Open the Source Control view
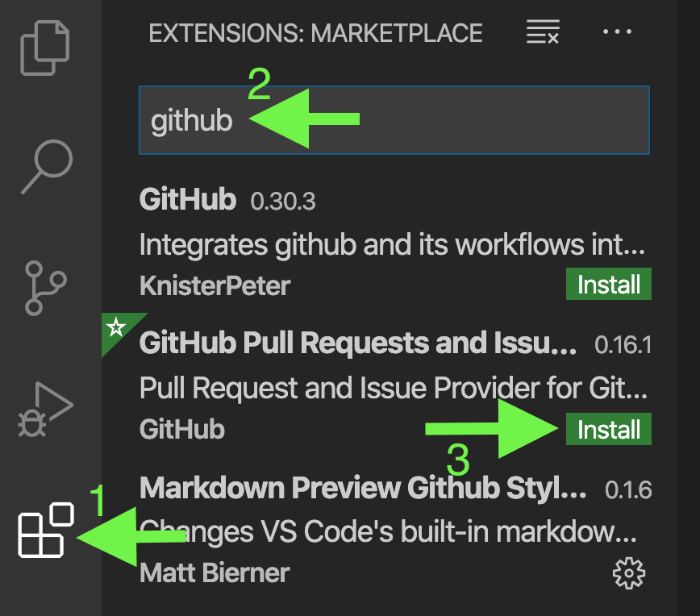This screenshot has width=700, height=616. pyautogui.click(x=45, y=288)
